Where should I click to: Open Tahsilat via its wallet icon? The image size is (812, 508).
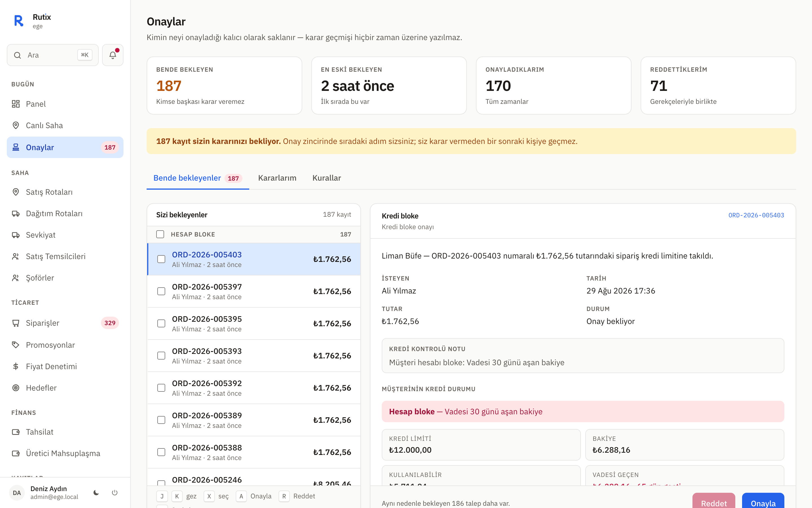16,432
